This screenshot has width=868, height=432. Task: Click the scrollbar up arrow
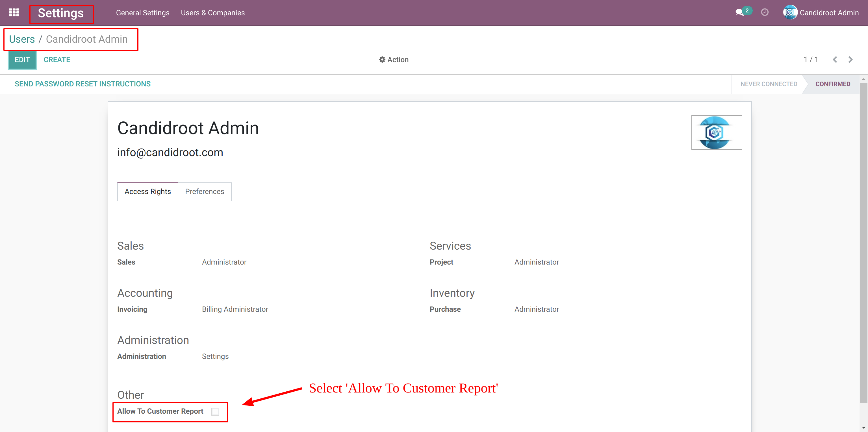pyautogui.click(x=863, y=79)
